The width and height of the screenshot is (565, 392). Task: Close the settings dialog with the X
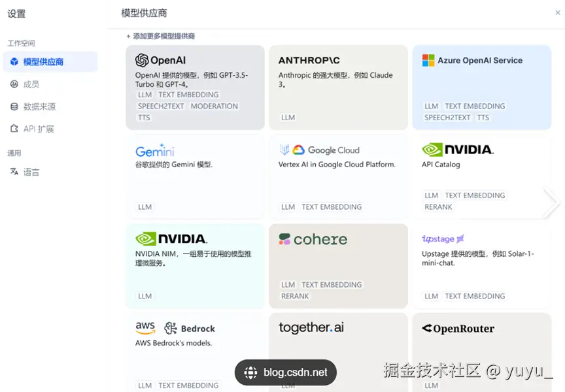pyautogui.click(x=558, y=12)
